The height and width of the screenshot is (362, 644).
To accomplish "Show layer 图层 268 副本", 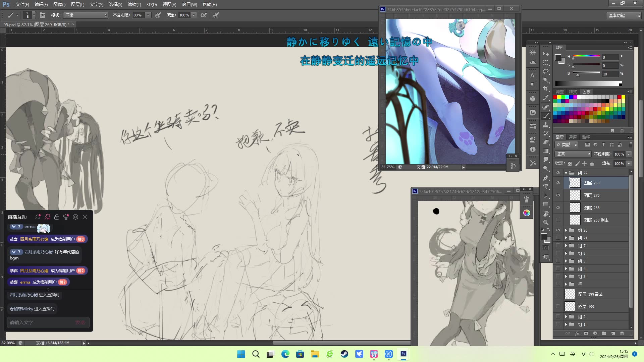I will [x=558, y=220].
